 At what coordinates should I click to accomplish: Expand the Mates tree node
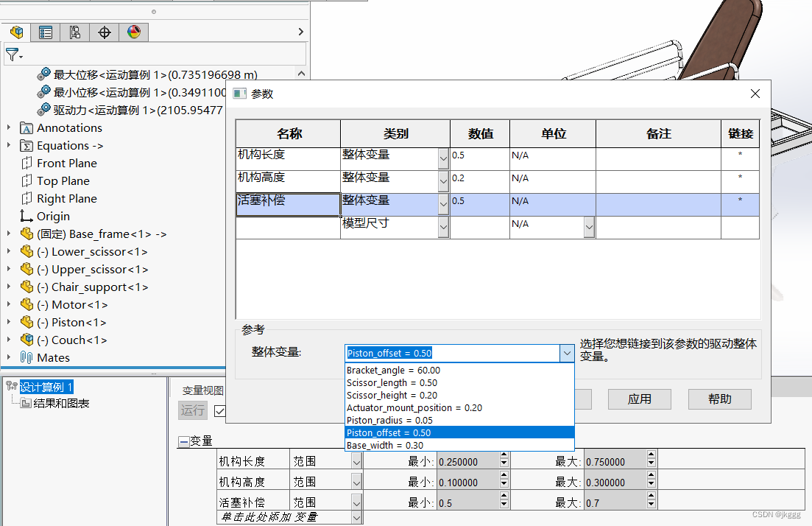coord(9,357)
